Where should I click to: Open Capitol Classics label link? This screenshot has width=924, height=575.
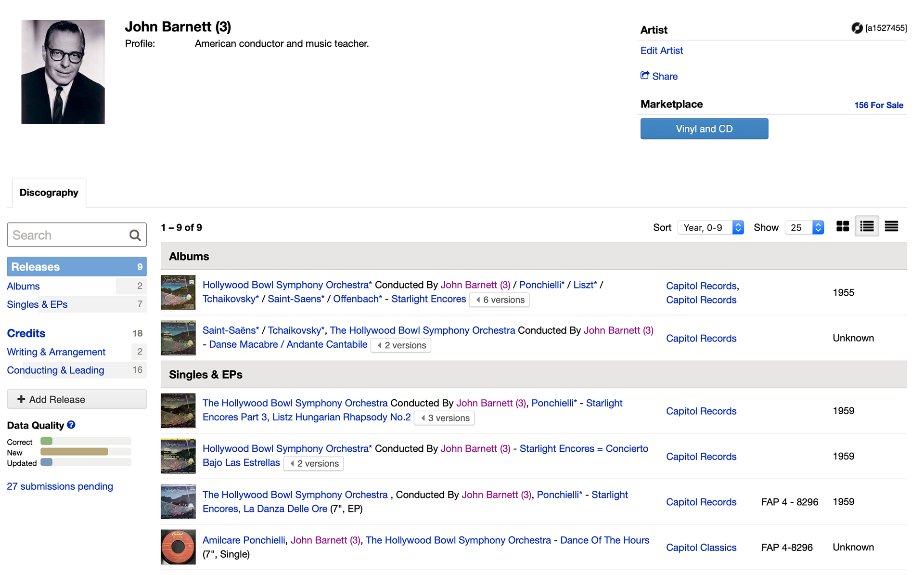pos(701,548)
